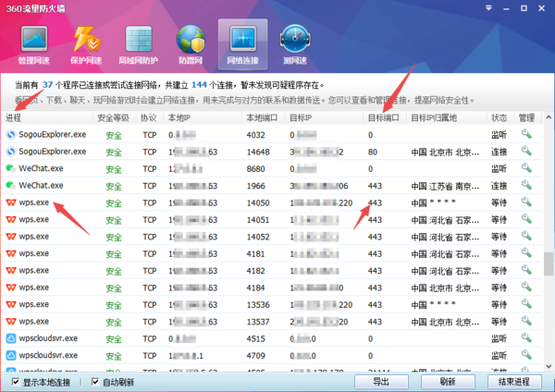Select WeChat.exe row with port 1966
The width and height of the screenshot is (555, 392).
tap(271, 186)
